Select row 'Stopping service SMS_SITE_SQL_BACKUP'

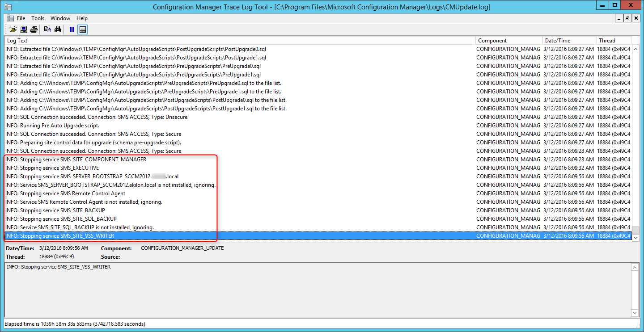(318, 219)
